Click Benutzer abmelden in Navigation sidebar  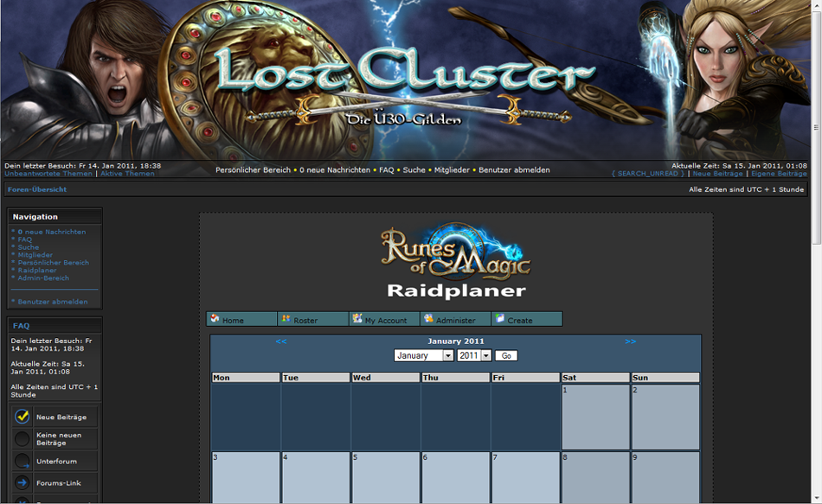[53, 302]
